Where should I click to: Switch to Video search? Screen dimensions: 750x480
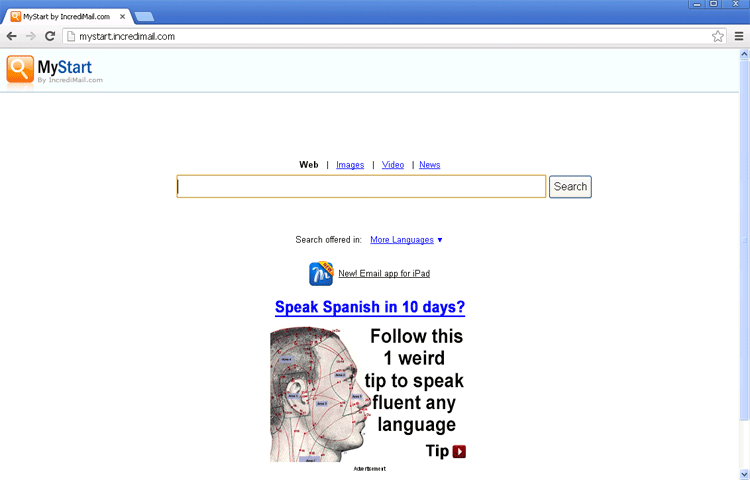(x=393, y=165)
